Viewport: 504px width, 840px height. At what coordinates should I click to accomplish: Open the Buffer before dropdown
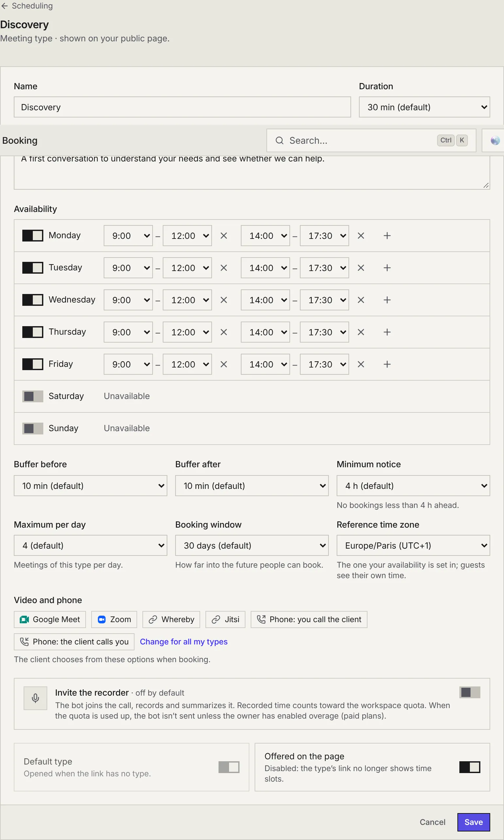click(90, 486)
